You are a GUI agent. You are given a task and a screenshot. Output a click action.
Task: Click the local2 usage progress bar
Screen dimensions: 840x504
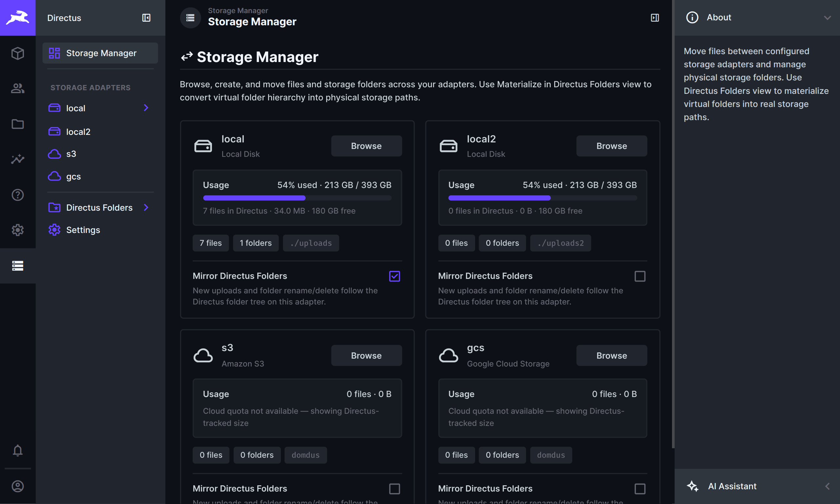click(x=543, y=198)
